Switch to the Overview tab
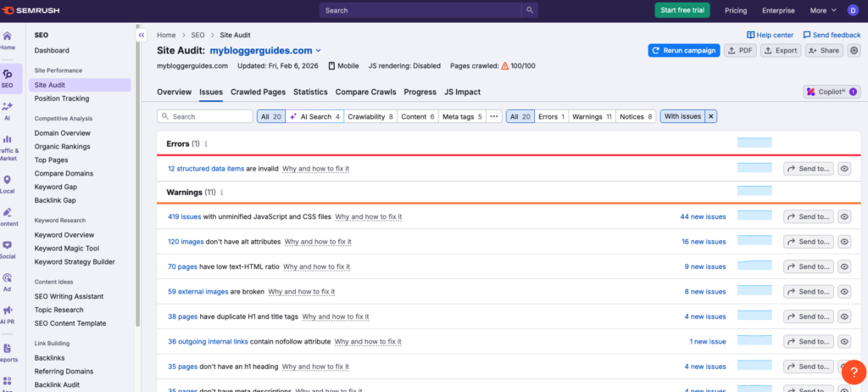The height and width of the screenshot is (392, 868). point(175,92)
